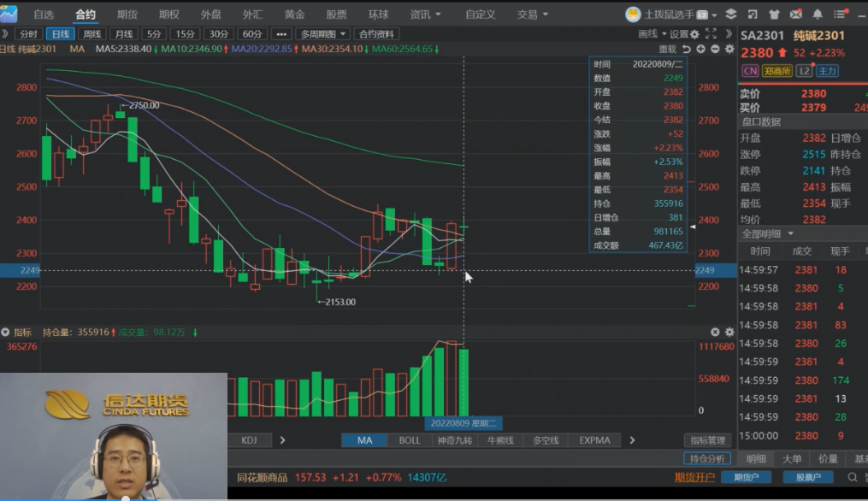
Task: Reset chart with the undo arrow icon
Action: click(686, 50)
